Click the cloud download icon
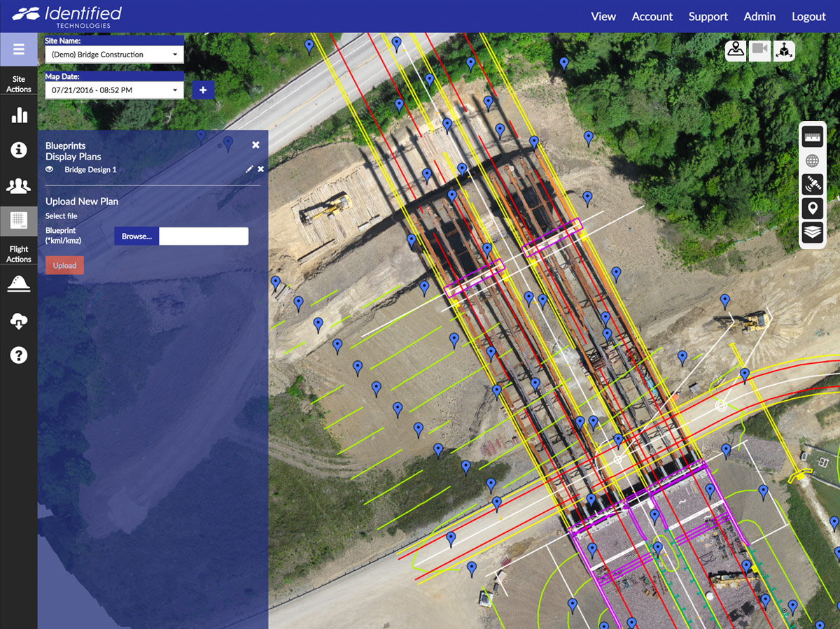Viewport: 840px width, 629px height. [19, 320]
